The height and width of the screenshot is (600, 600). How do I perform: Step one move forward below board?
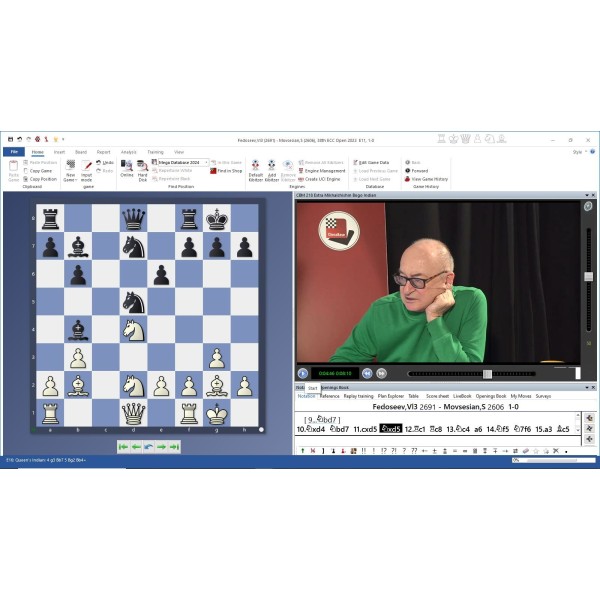coord(161,447)
